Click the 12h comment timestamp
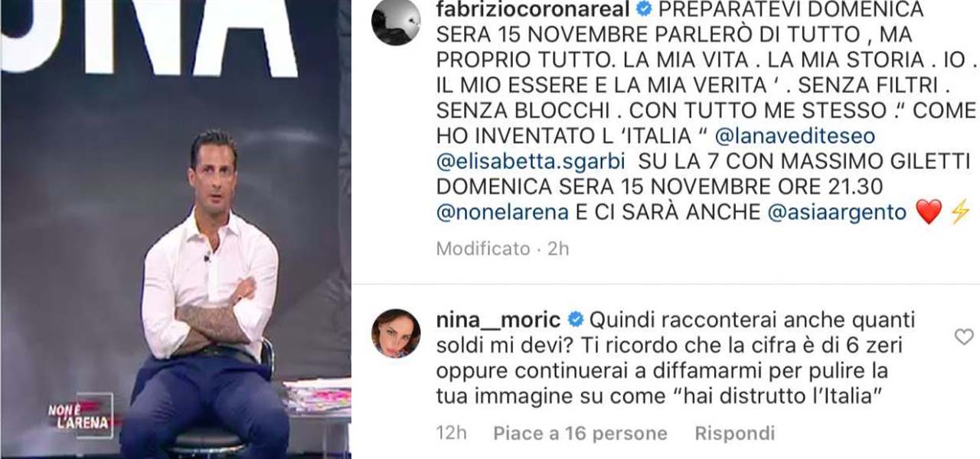 pyautogui.click(x=452, y=434)
